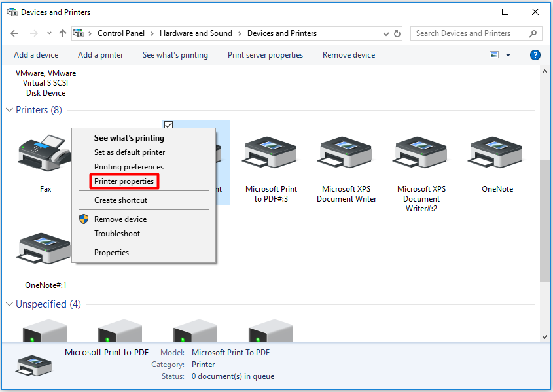Click the vertical scrollbar thumb
Viewport: 553px width, 392px height.
(x=544, y=221)
